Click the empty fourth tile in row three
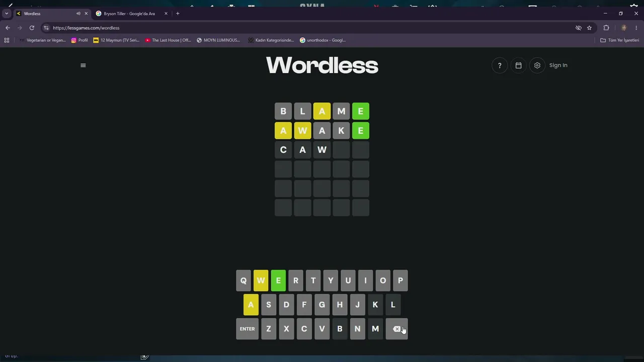The image size is (644, 362). (341, 150)
